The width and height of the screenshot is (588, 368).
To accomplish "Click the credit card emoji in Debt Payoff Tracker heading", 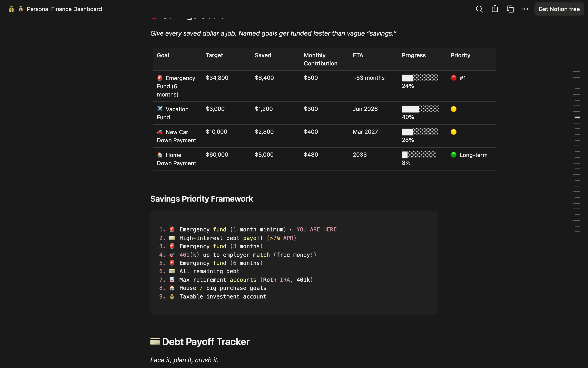I will pos(155,341).
